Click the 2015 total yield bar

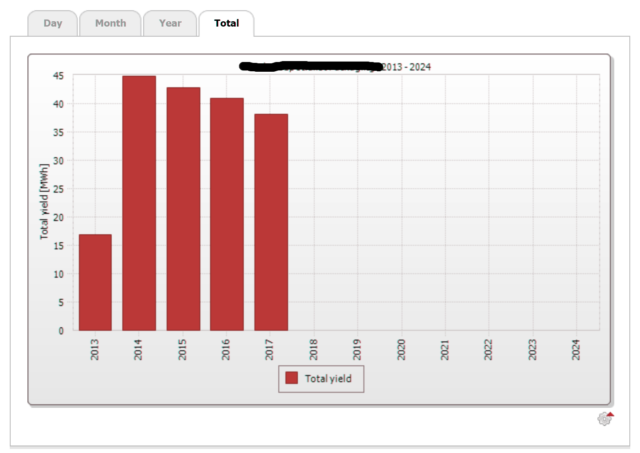click(x=183, y=208)
